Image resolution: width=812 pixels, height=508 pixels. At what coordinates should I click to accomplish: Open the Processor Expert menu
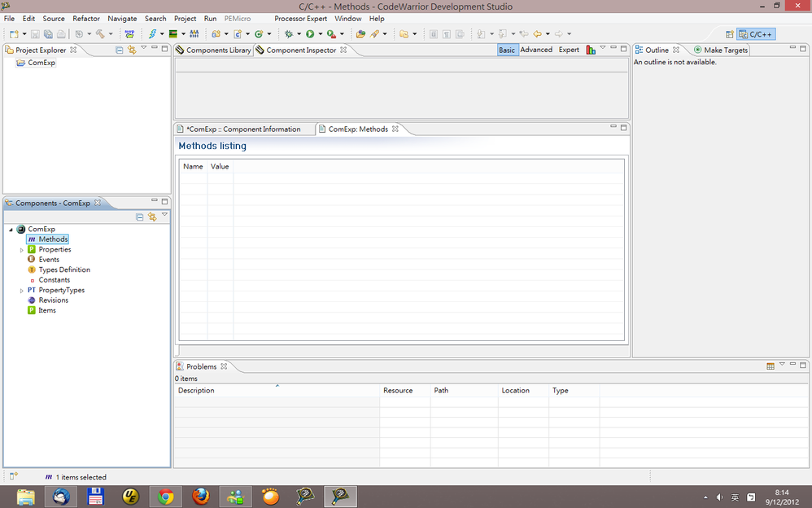point(300,19)
